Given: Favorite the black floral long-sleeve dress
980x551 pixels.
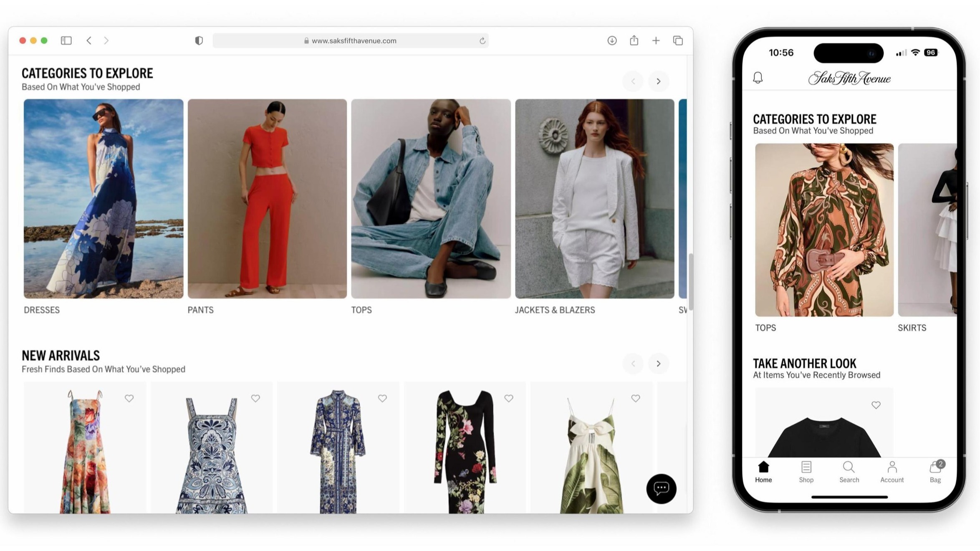Looking at the screenshot, I should pos(509,398).
